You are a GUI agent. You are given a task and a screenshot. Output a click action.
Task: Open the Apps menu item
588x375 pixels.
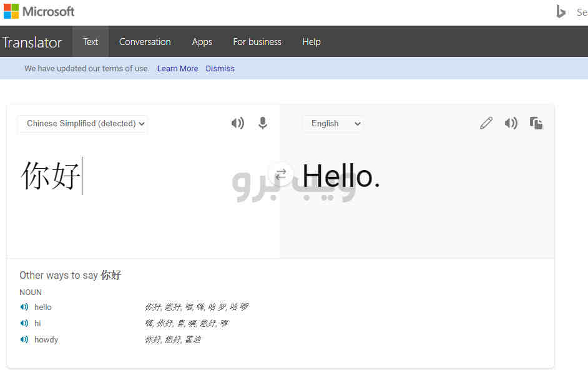[202, 42]
